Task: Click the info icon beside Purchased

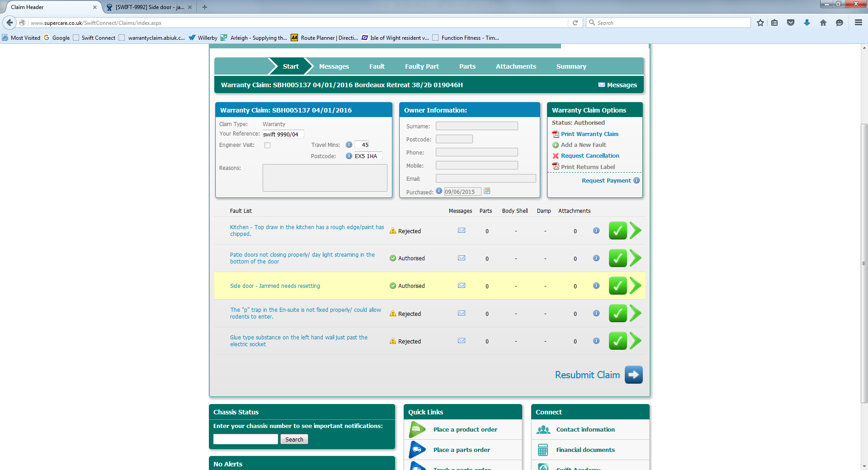Action: tap(439, 191)
